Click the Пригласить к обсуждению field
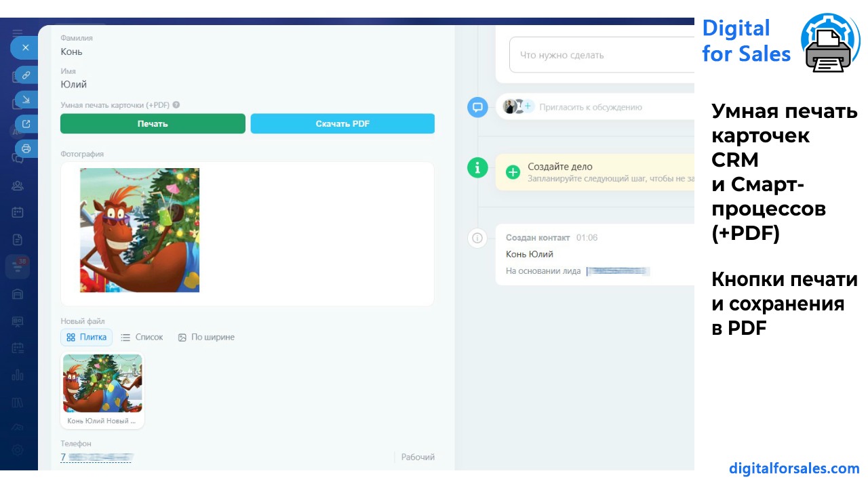Image resolution: width=868 pixels, height=488 pixels. click(x=591, y=107)
